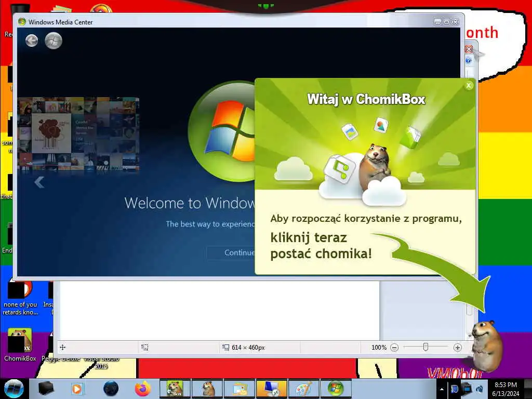Show hidden tray icons arrow

(442, 389)
